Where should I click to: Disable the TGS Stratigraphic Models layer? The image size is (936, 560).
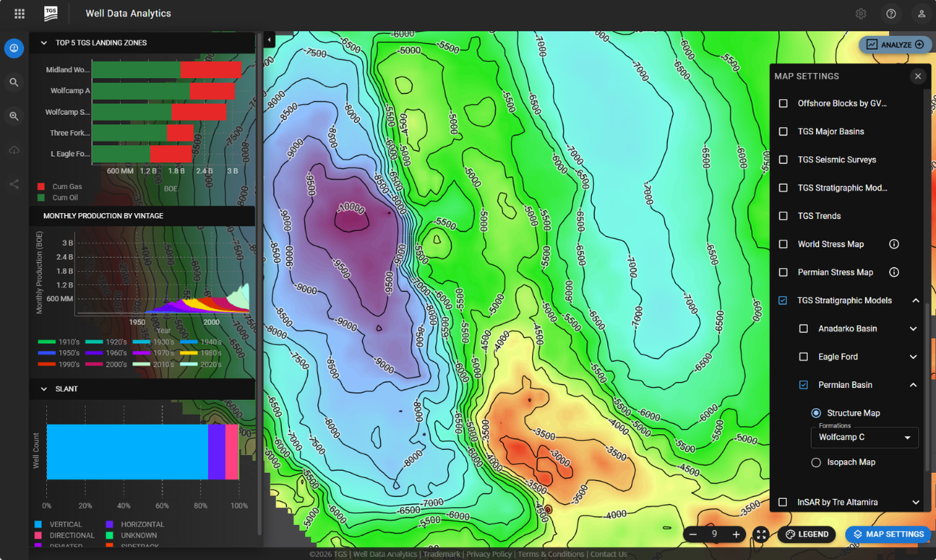783,300
